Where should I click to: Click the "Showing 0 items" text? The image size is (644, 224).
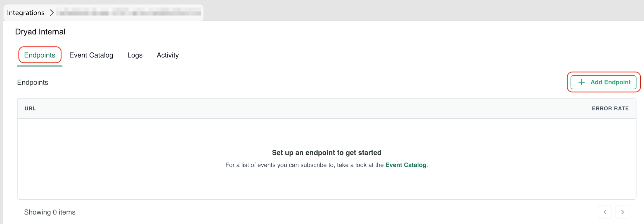coord(50,212)
